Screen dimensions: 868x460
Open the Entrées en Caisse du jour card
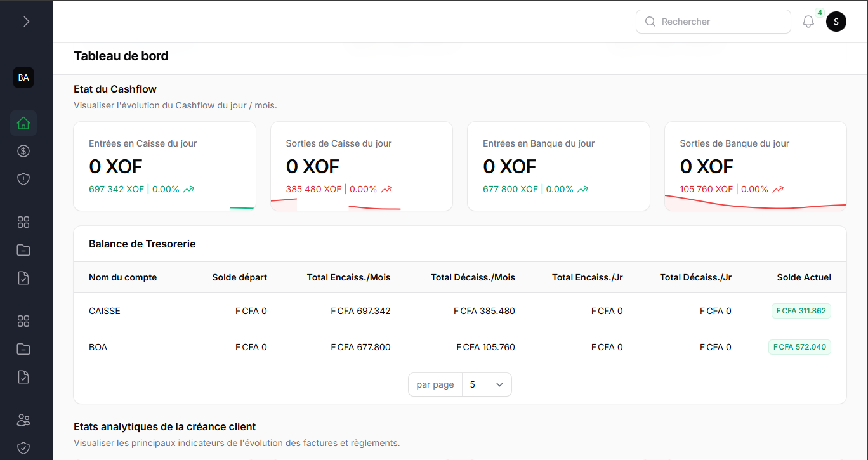coord(165,166)
